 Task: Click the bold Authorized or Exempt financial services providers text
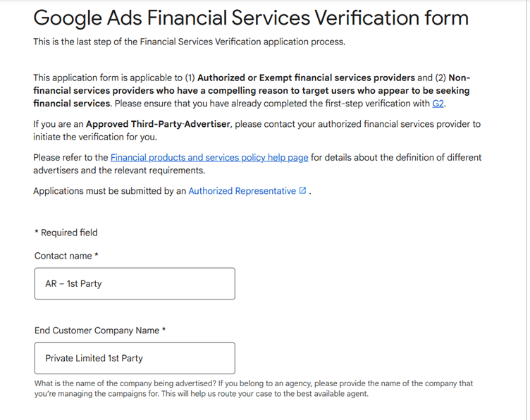pos(306,78)
